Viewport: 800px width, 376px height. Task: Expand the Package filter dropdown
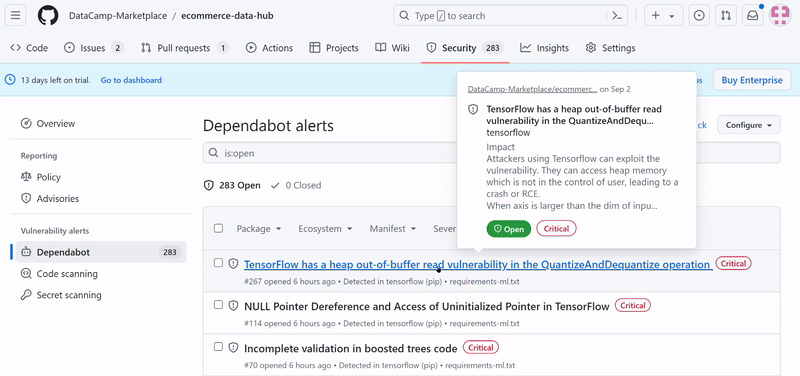pos(259,229)
